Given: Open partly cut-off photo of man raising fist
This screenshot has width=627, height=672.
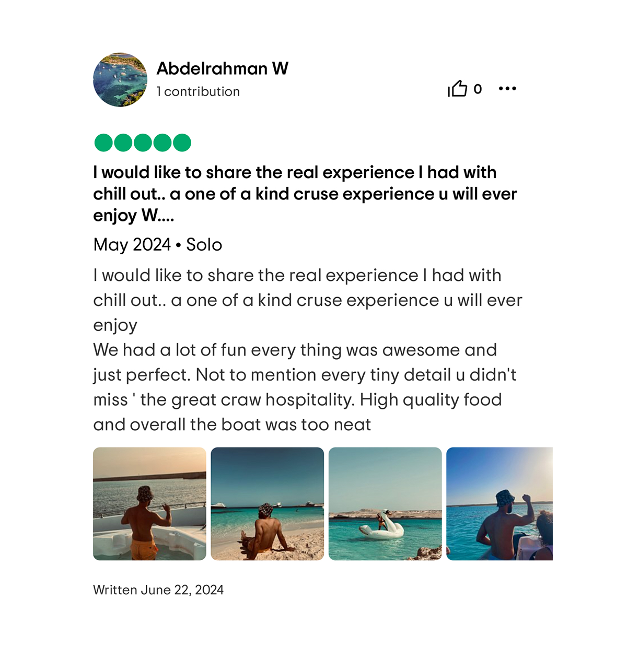Looking at the screenshot, I should pyautogui.click(x=500, y=504).
